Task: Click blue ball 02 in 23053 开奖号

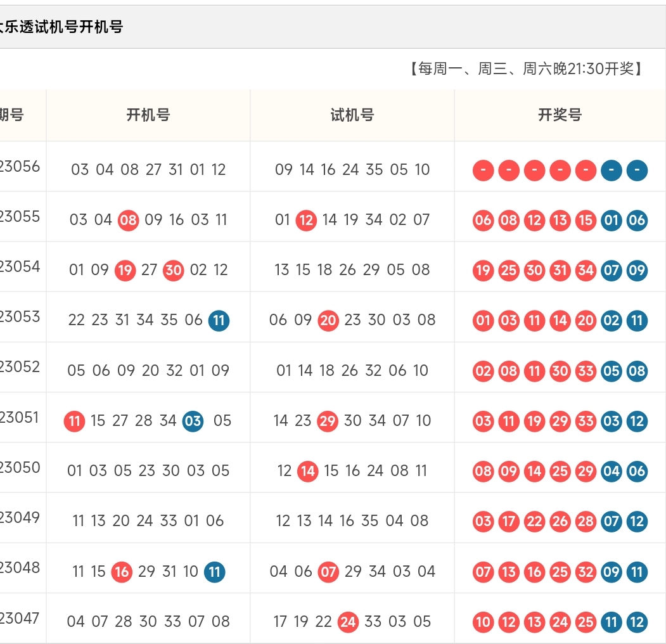Action: [x=612, y=320]
